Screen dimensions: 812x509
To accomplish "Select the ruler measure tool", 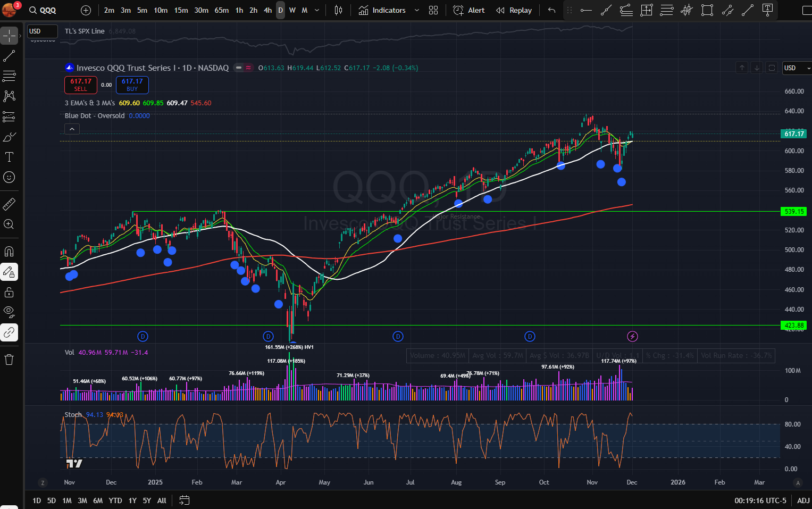I will 9,204.
